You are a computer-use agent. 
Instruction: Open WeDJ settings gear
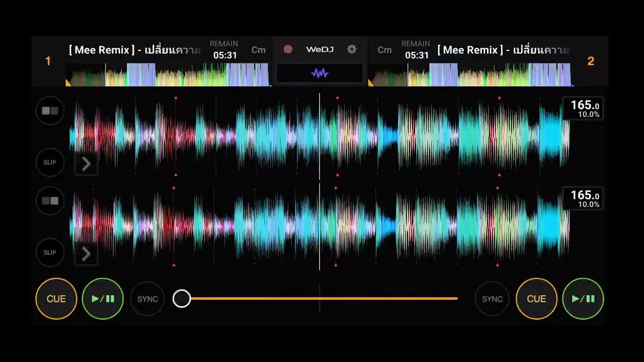coord(352,49)
